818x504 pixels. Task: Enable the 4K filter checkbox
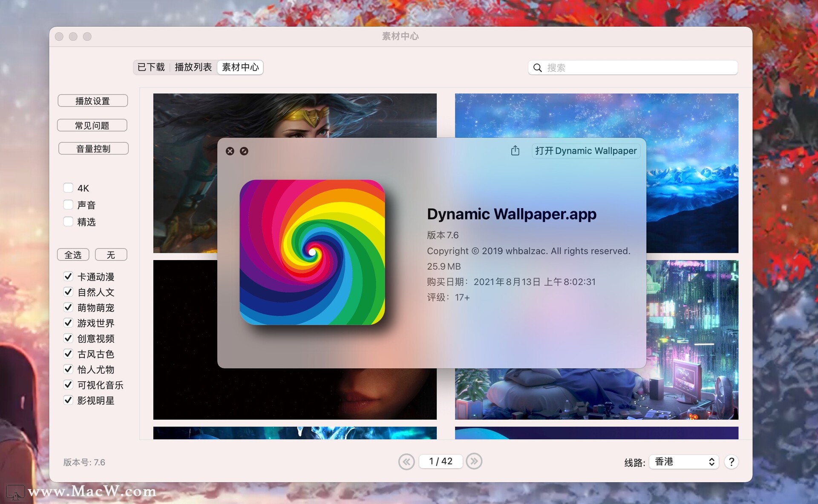point(68,187)
